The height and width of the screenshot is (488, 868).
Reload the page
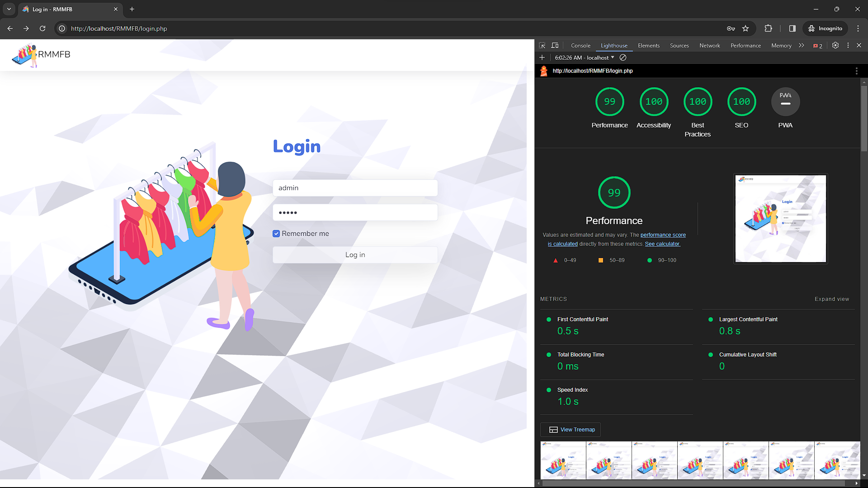coord(42,28)
